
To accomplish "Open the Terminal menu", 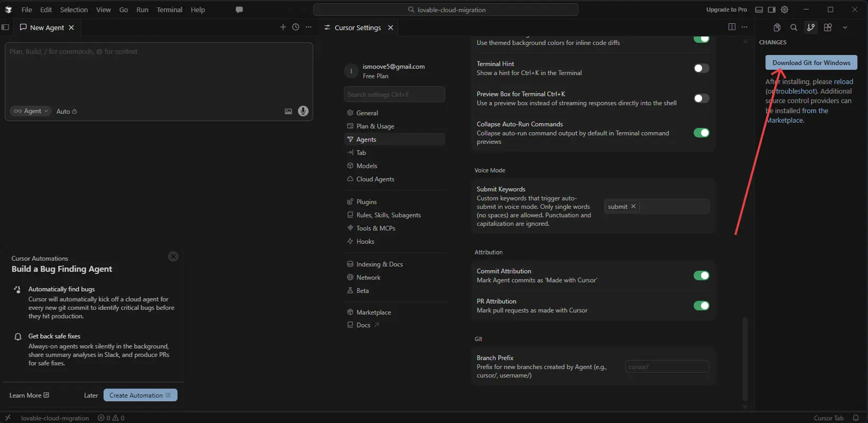I will 169,10.
